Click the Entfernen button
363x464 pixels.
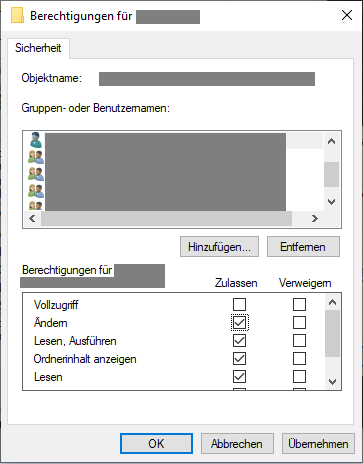303,247
